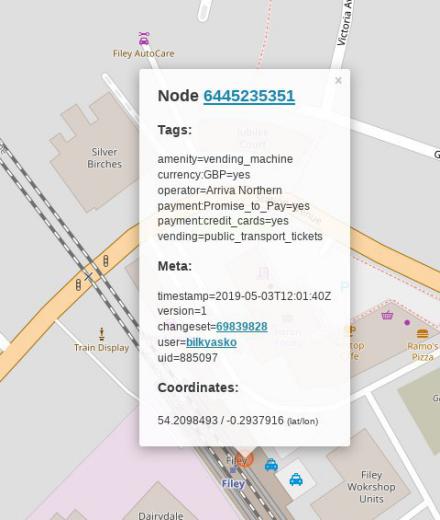Click the Tags: heading
Viewport: 440px width, 520px height.
tap(175, 130)
